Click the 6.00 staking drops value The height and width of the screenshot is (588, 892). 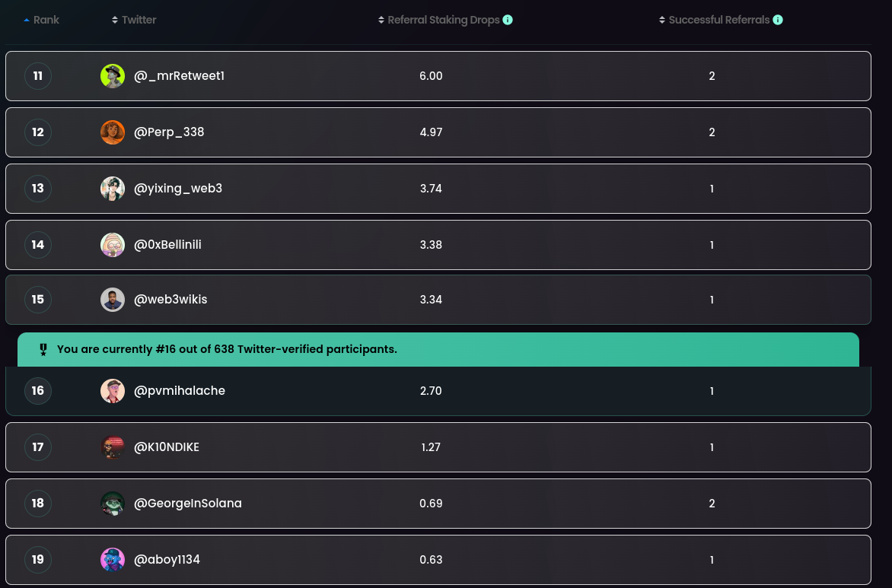pos(432,76)
